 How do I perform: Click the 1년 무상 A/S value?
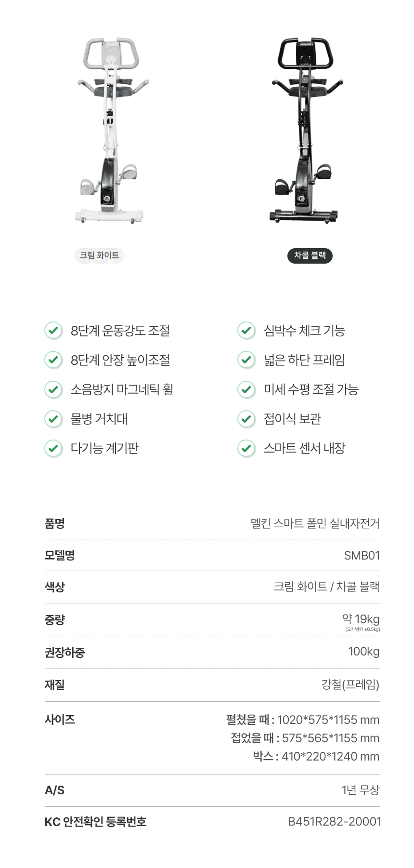point(360,790)
